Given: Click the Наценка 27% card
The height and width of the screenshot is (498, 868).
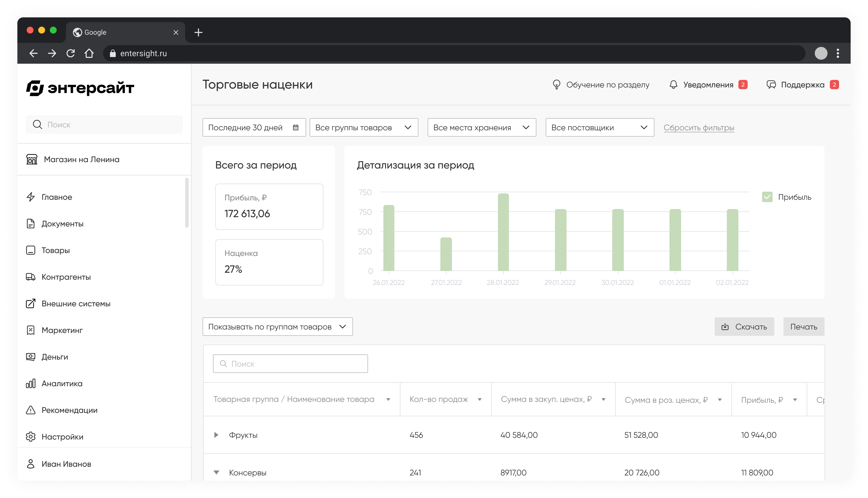Looking at the screenshot, I should click(269, 262).
